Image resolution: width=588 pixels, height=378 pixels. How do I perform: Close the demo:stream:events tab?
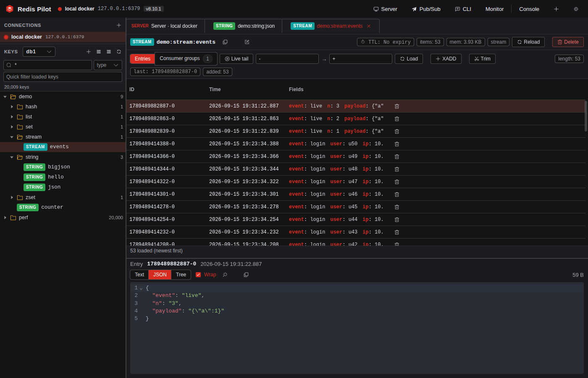click(x=369, y=26)
